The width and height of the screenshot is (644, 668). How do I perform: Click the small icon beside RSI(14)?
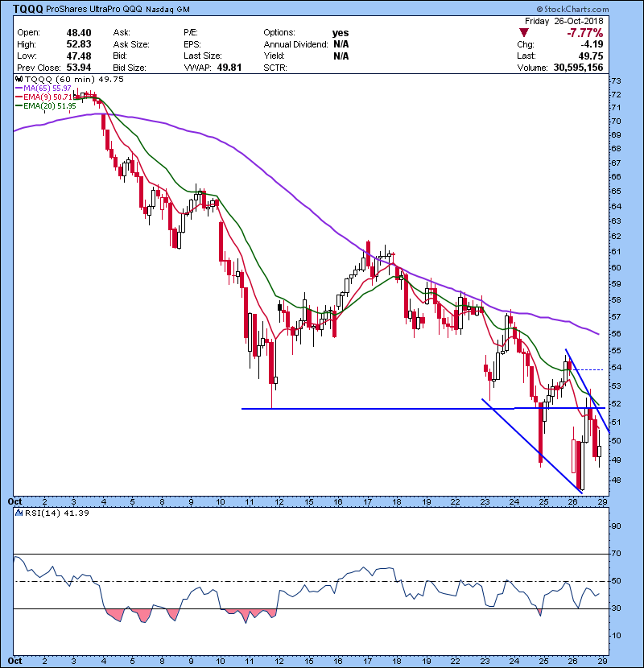19,513
